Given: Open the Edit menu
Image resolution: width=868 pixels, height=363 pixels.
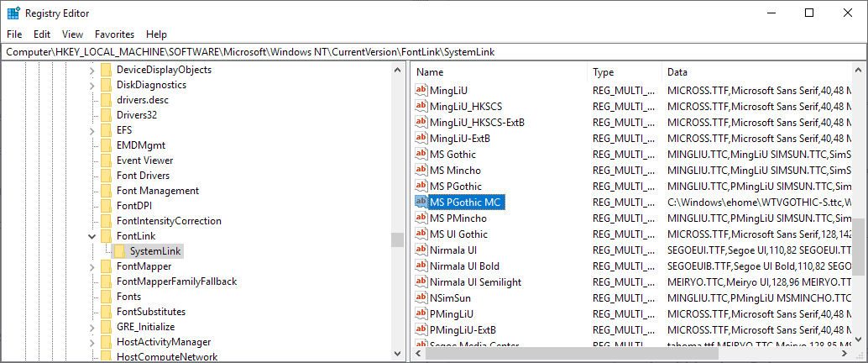Looking at the screenshot, I should click(42, 34).
